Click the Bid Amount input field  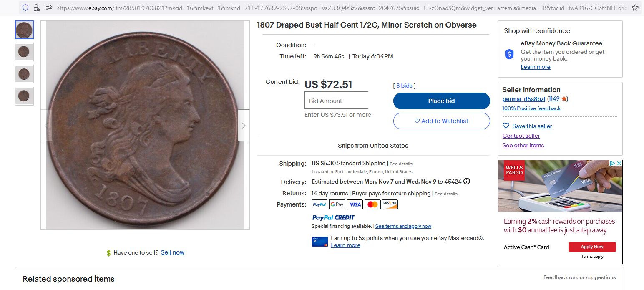point(336,101)
